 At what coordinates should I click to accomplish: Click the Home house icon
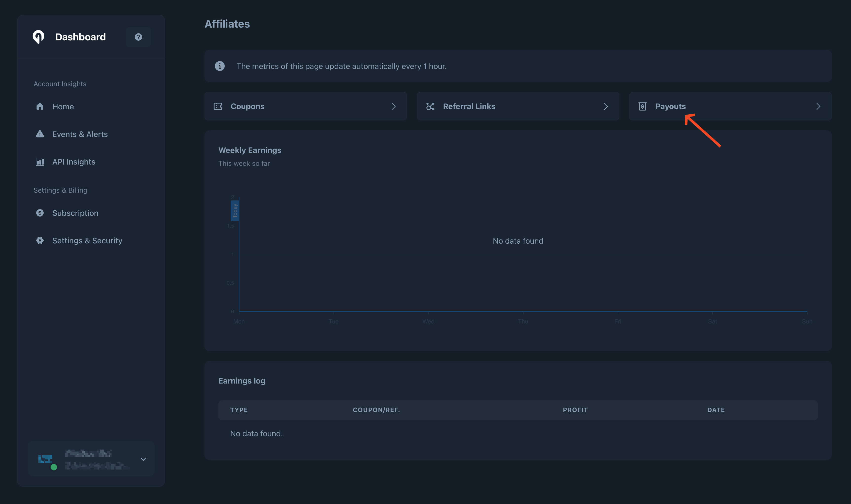(x=40, y=106)
